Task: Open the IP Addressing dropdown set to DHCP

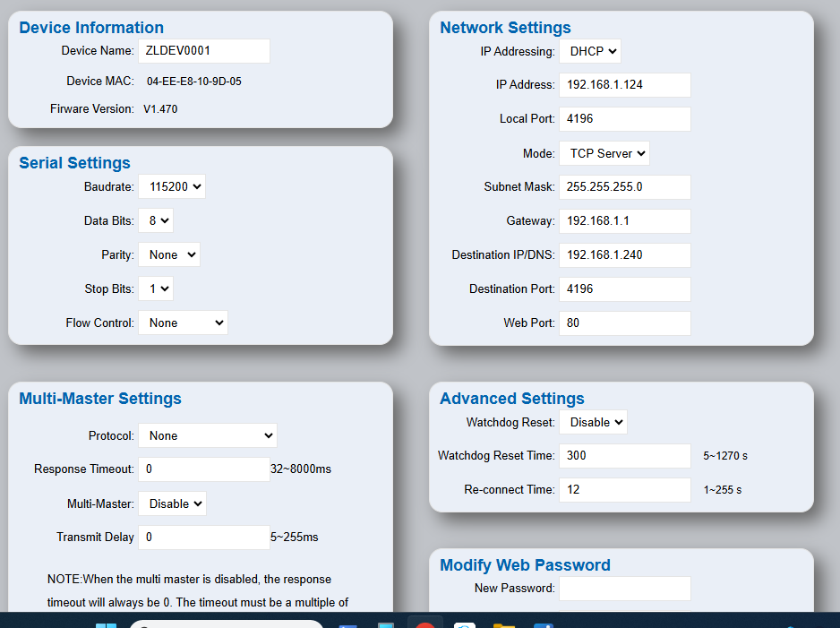Action: pyautogui.click(x=590, y=51)
